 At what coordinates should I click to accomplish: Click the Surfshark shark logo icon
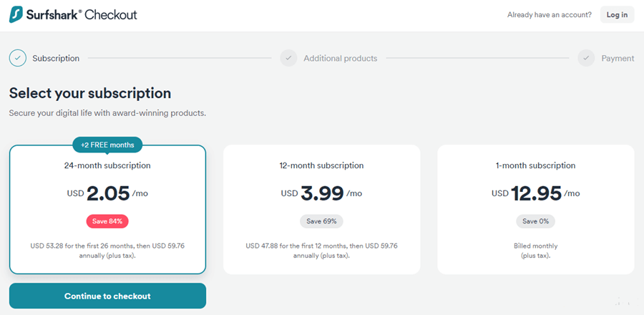click(17, 15)
